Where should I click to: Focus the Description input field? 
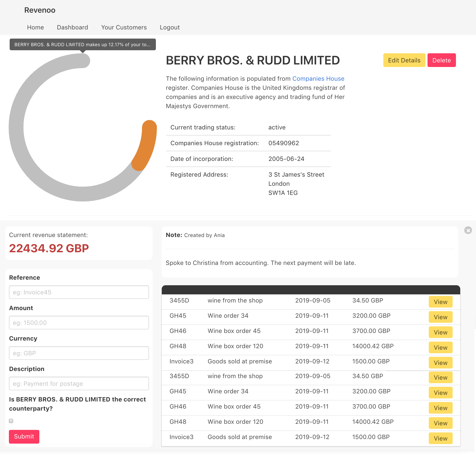point(79,383)
